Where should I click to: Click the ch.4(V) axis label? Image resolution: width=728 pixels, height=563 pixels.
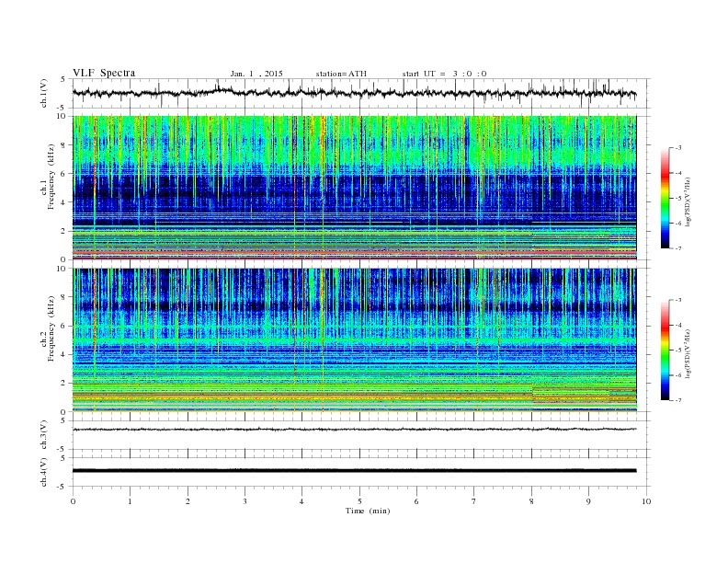click(x=44, y=472)
